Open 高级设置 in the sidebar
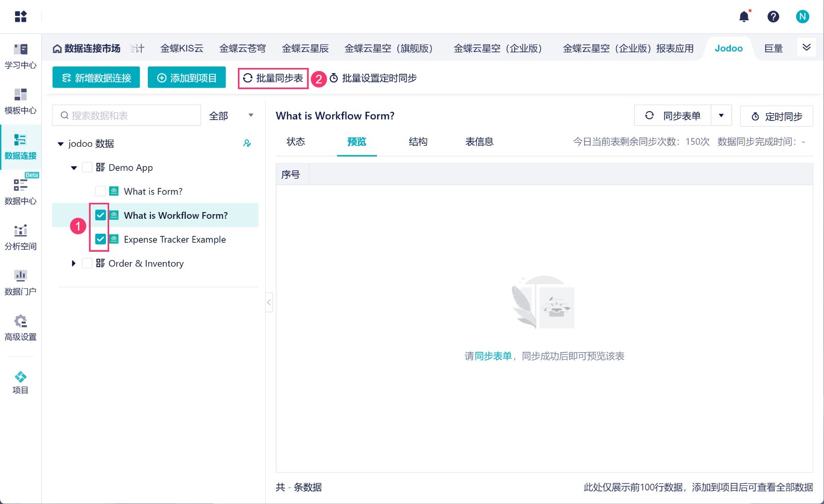The height and width of the screenshot is (504, 824). click(21, 328)
